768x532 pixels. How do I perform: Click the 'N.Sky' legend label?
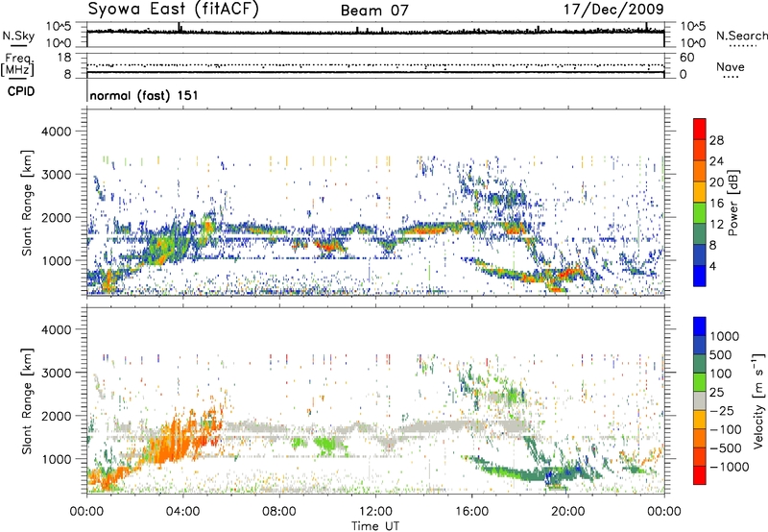18,36
